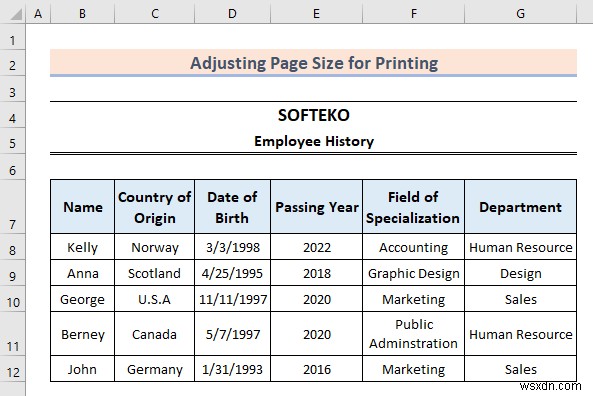Click Marketing in George's row
The width and height of the screenshot is (593, 396).
(x=413, y=299)
